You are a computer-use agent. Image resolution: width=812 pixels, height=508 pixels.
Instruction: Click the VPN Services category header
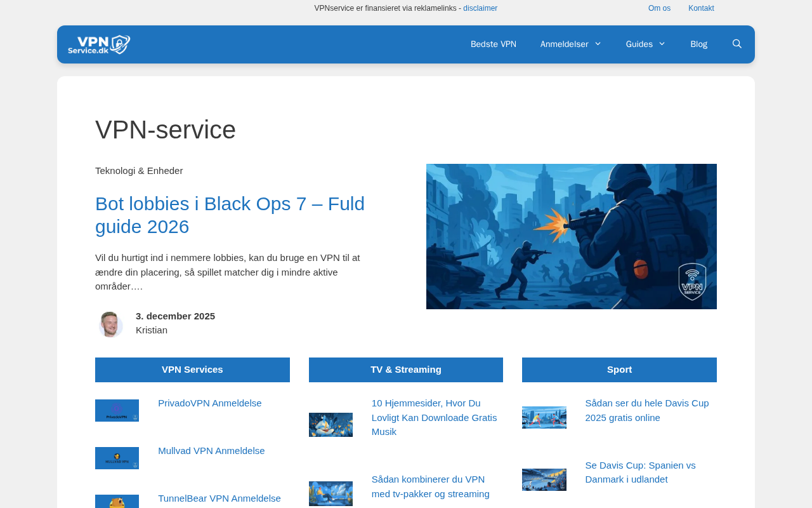coord(192,370)
